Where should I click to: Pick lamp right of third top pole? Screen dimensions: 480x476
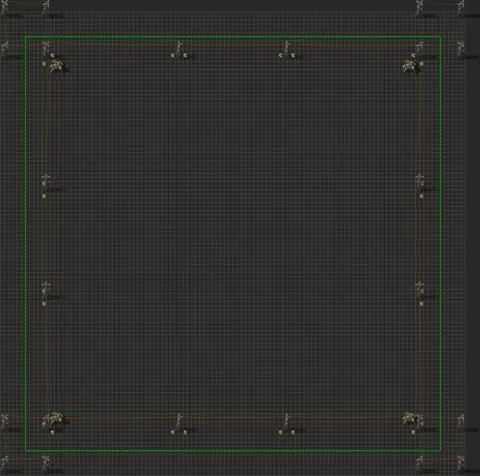[x=293, y=56]
